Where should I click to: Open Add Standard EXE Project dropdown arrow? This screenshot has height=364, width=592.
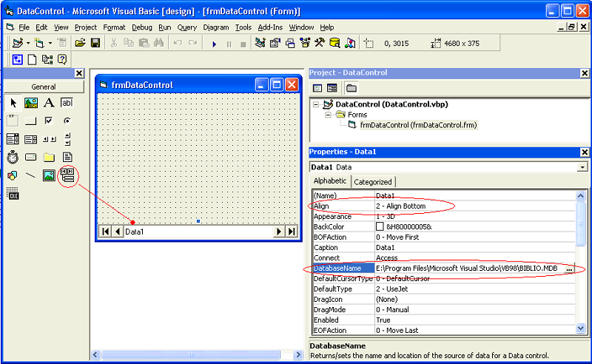27,44
